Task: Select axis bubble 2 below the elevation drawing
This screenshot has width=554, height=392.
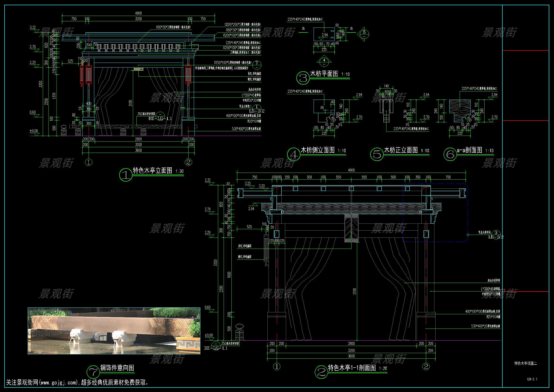Action: click(189, 162)
